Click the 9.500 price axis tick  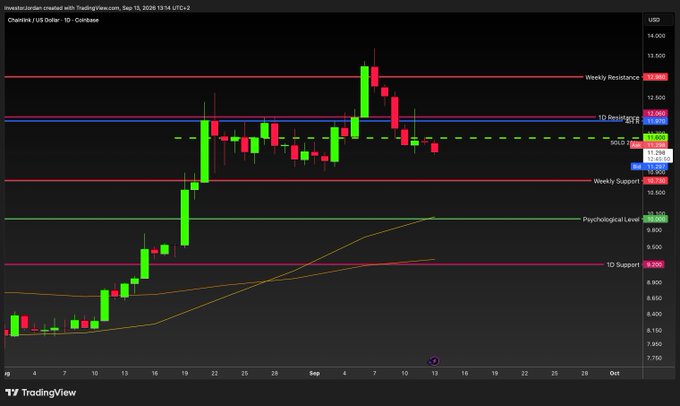[655, 247]
